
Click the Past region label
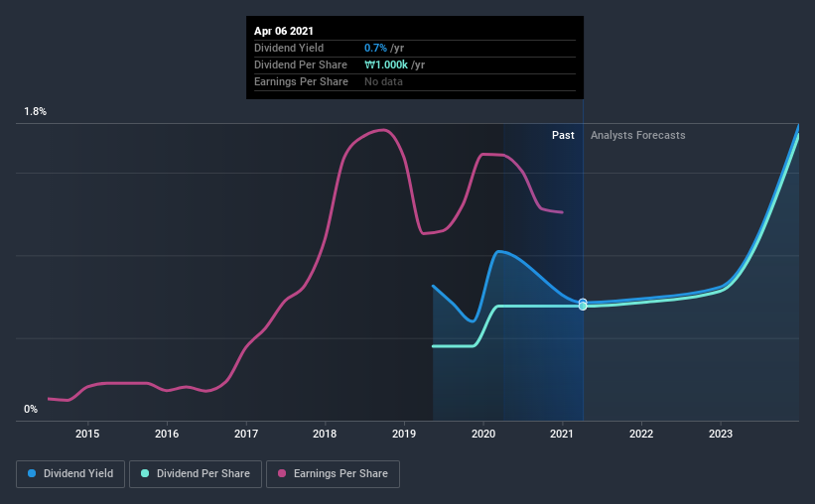pos(563,135)
